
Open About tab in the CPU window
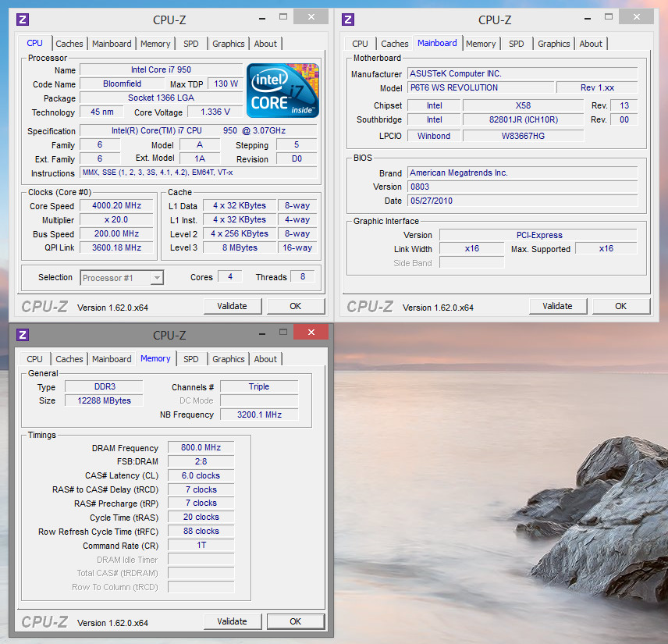click(265, 44)
